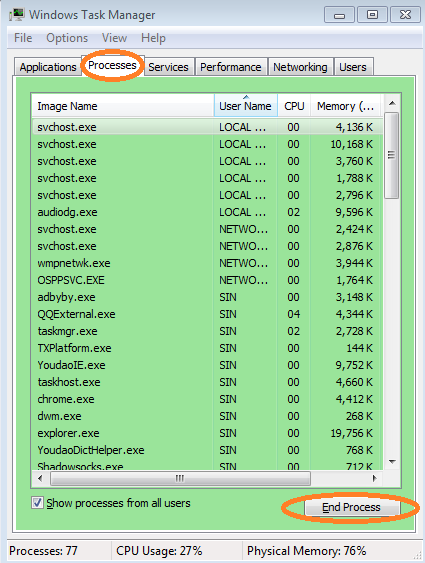This screenshot has height=563, width=425.
Task: Switch to the Applications tab
Action: tap(48, 67)
